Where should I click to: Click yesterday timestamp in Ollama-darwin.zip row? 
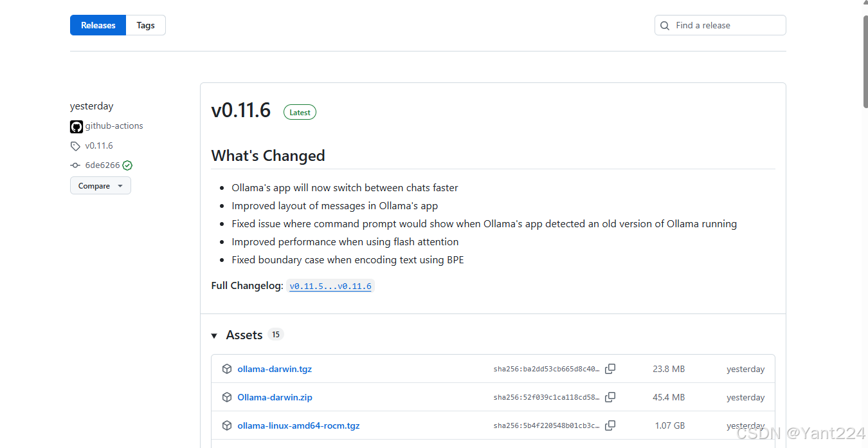click(745, 397)
